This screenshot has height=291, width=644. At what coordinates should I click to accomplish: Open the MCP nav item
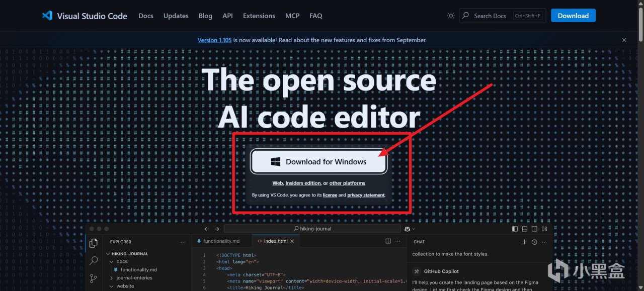tap(292, 16)
